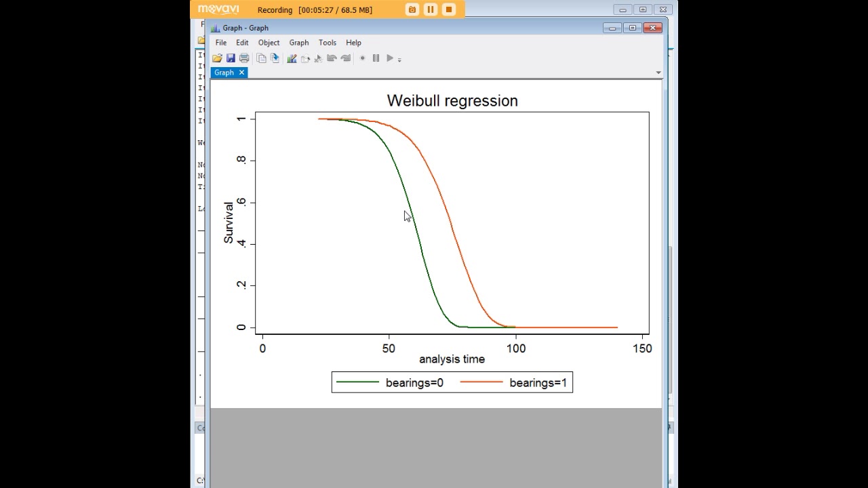Image resolution: width=868 pixels, height=488 pixels.
Task: Click the main Stata window scrollbar
Action: click(x=671, y=319)
